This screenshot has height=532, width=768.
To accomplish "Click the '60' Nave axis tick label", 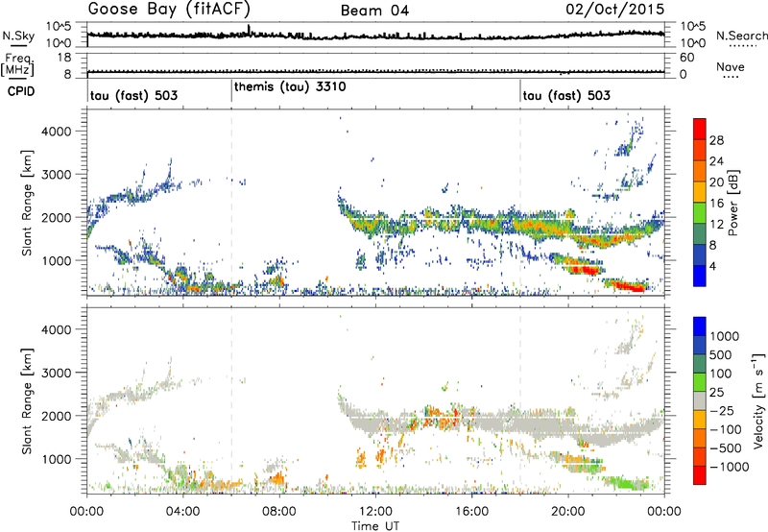I will (686, 58).
